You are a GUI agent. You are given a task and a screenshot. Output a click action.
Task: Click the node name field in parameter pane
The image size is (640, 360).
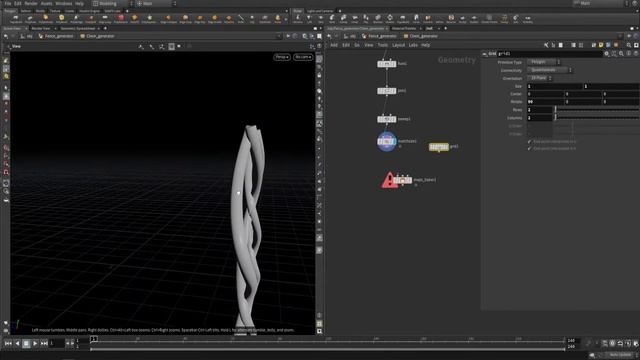point(549,53)
